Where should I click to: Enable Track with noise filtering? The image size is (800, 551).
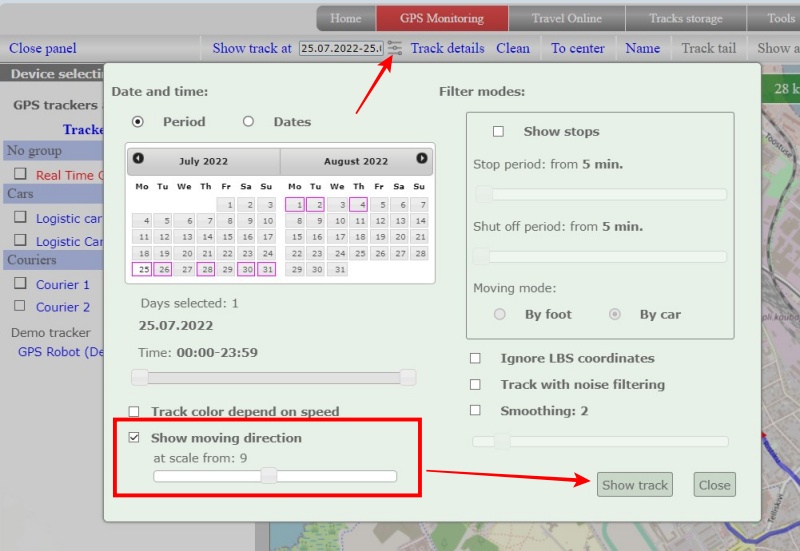[476, 384]
